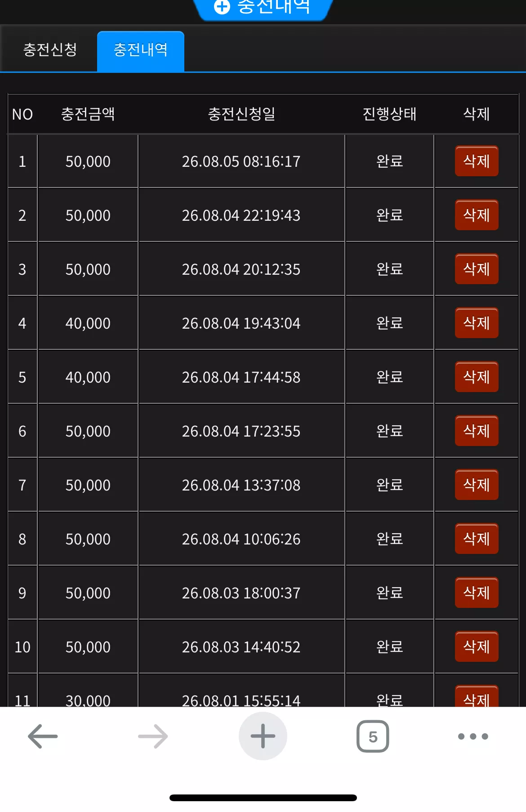Click the 충전금액 column header
The image size is (526, 812).
(x=88, y=114)
